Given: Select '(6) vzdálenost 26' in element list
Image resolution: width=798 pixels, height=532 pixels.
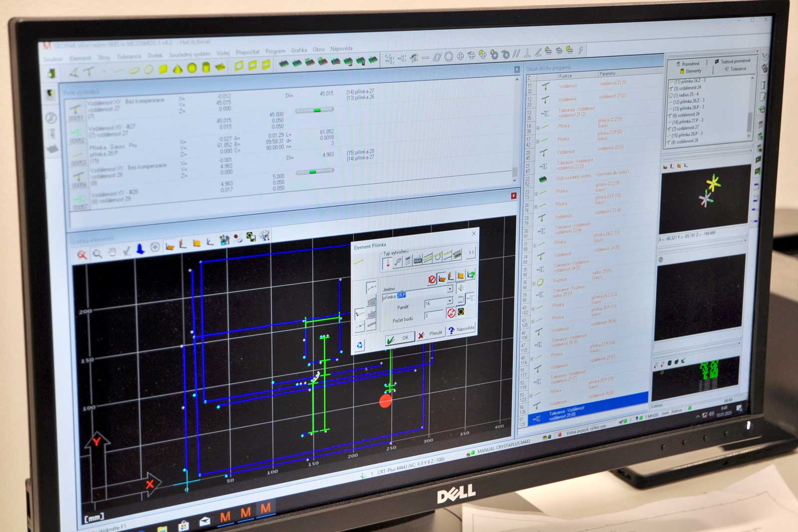Looking at the screenshot, I should (x=685, y=115).
